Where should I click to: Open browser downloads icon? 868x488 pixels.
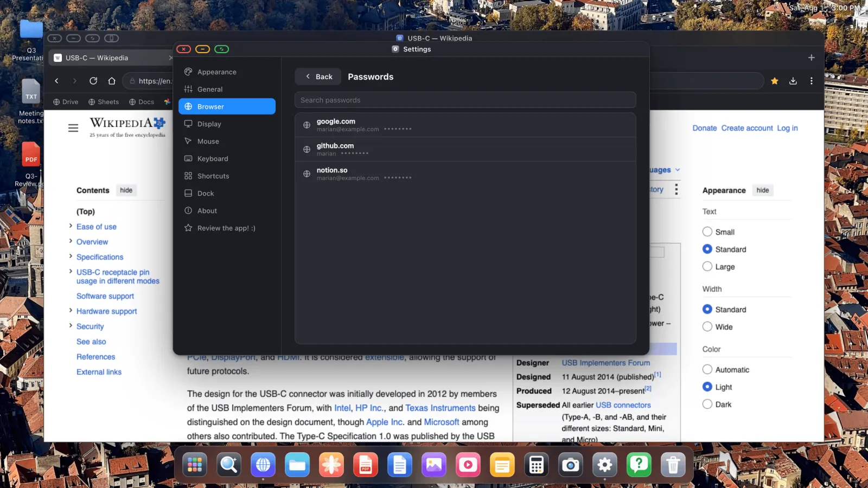[793, 81]
